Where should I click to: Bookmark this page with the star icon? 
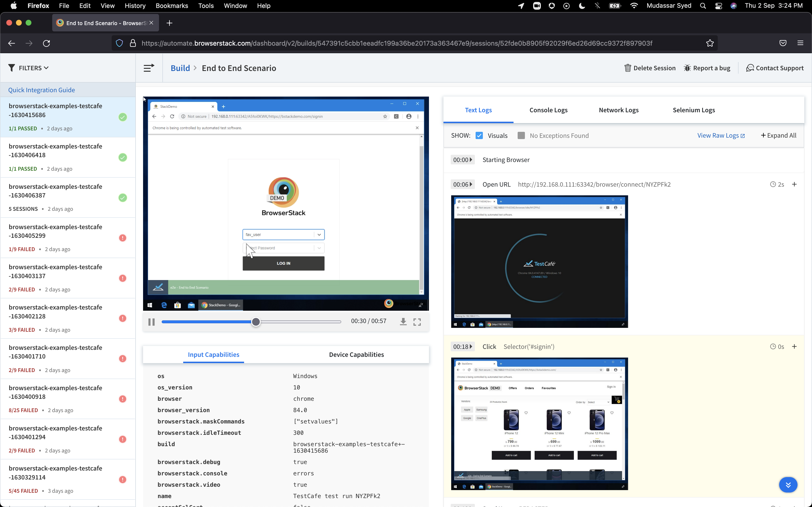click(710, 43)
